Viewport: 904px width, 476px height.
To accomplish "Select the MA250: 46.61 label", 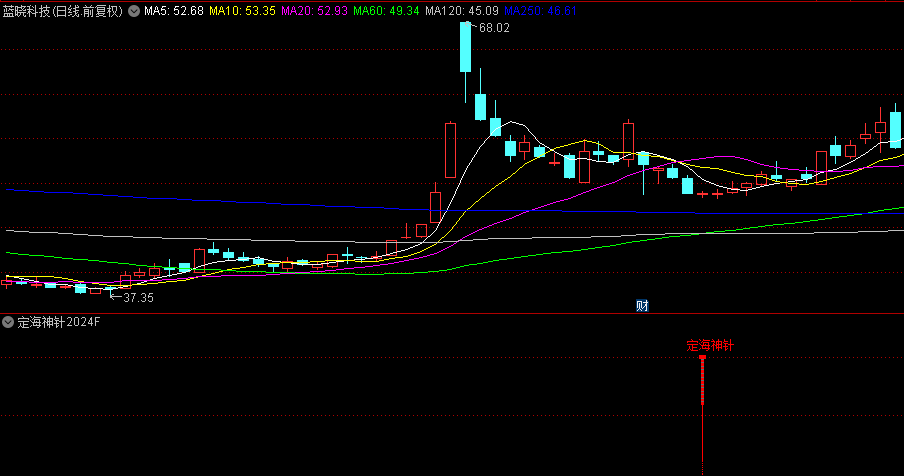I will pyautogui.click(x=540, y=11).
